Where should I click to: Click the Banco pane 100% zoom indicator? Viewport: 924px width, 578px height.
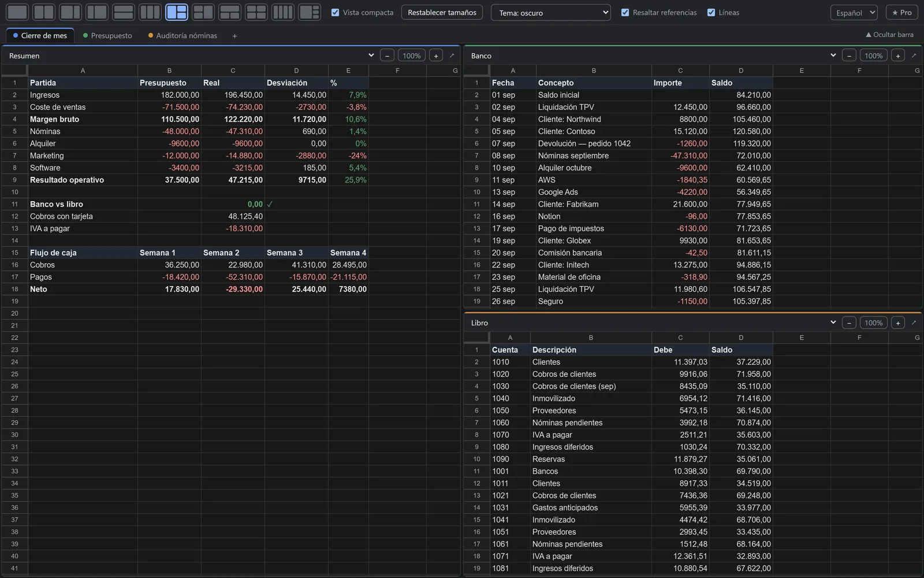coord(874,55)
